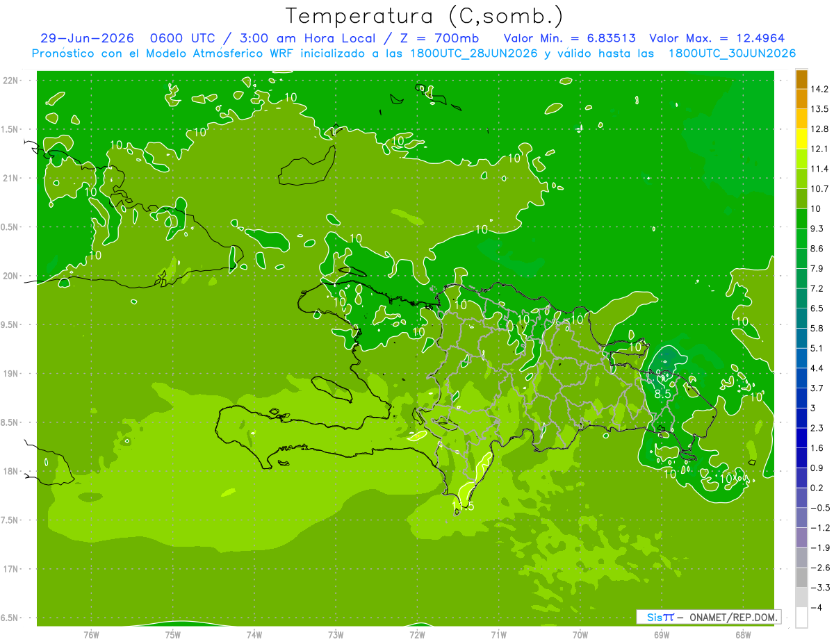Viewport: 834px width, 644px height.
Task: Pick the white swatch below -4
Action: [x=801, y=618]
